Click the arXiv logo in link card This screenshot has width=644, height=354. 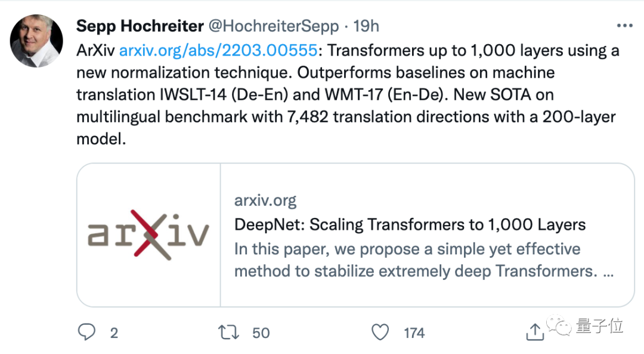(x=148, y=235)
